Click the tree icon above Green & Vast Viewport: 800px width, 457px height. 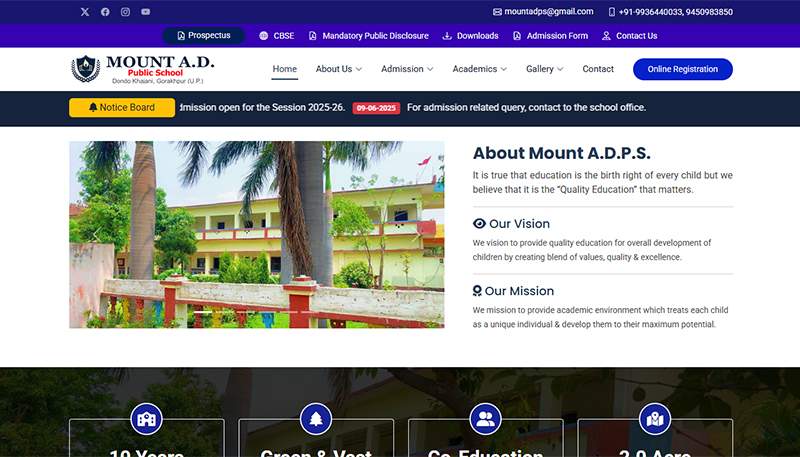click(x=316, y=419)
